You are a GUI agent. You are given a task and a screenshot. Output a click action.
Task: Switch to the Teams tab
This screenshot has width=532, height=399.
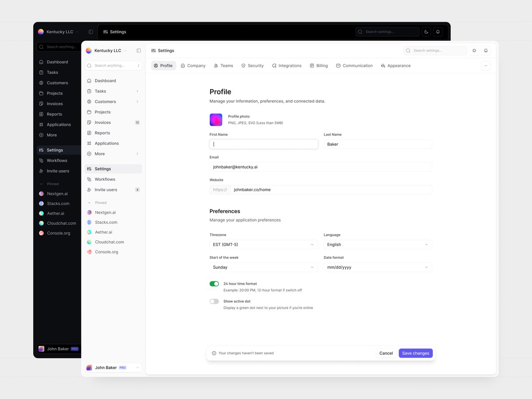pos(223,66)
